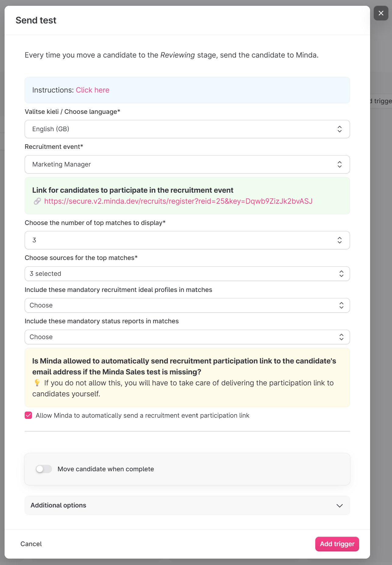Click the language dropdown's up-down arrows icon
Screen dimensions: 392x565
pos(339,129)
